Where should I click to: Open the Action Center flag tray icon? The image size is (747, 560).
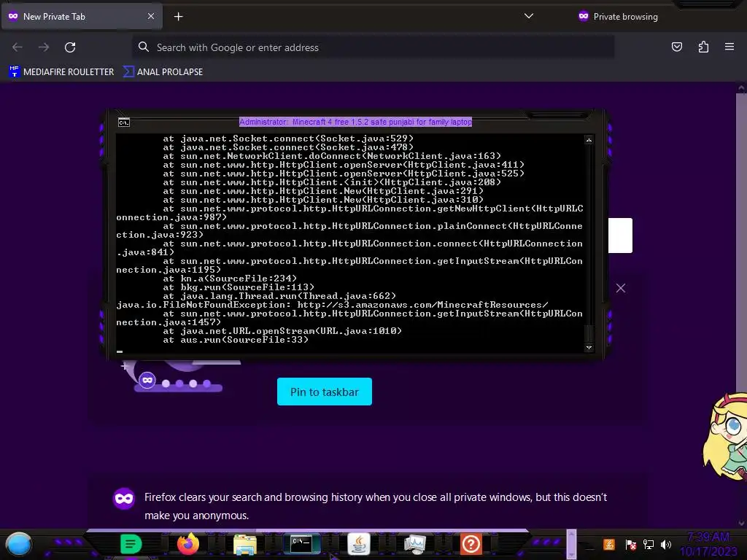click(x=631, y=545)
